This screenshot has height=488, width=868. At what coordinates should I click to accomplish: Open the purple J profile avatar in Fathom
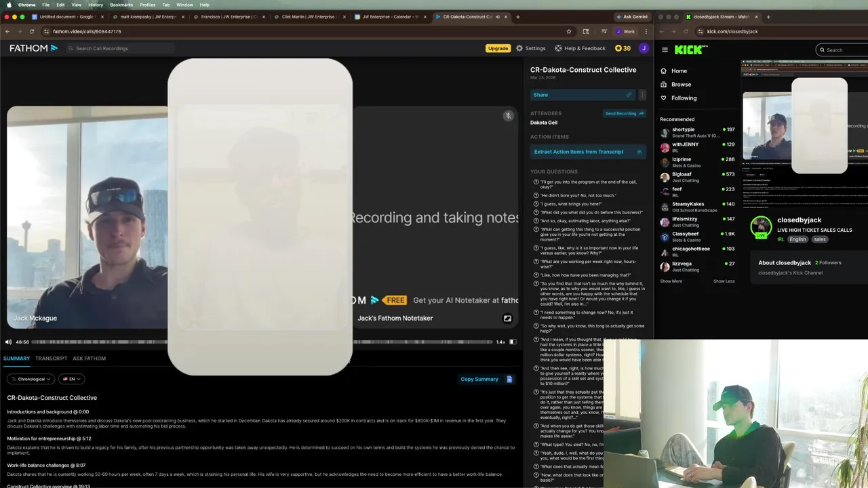(x=644, y=48)
